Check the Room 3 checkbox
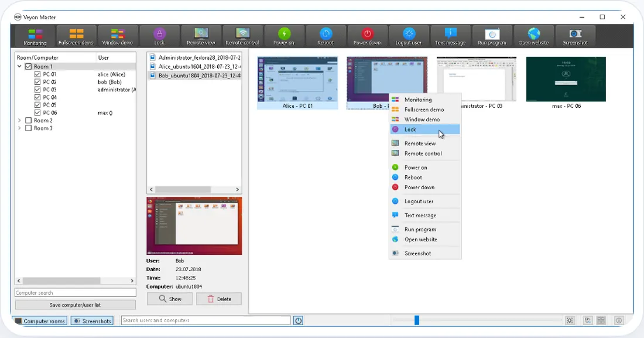Screen dimensions: 644x338 (28, 128)
